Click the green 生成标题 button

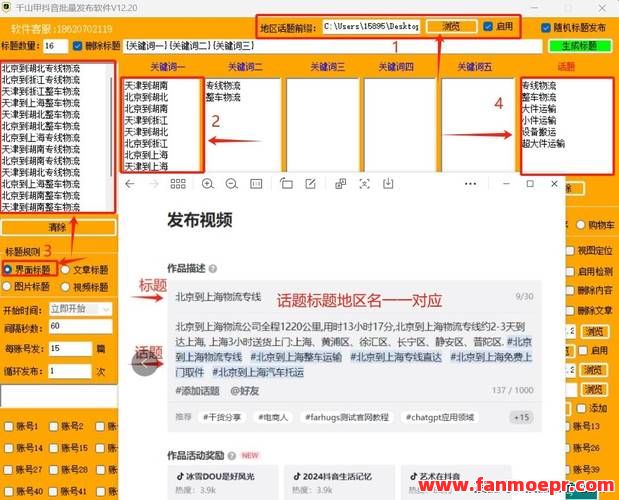click(580, 46)
